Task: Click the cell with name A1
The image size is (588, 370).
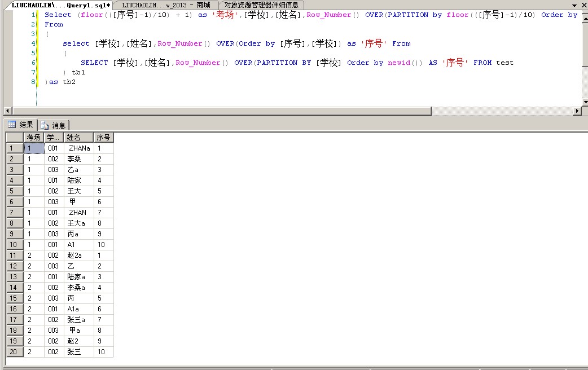Action: pos(79,245)
